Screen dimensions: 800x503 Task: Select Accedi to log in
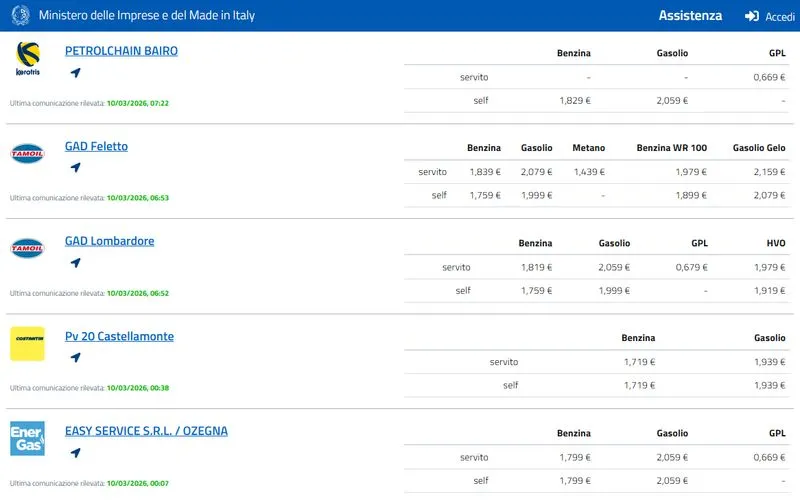tap(779, 17)
